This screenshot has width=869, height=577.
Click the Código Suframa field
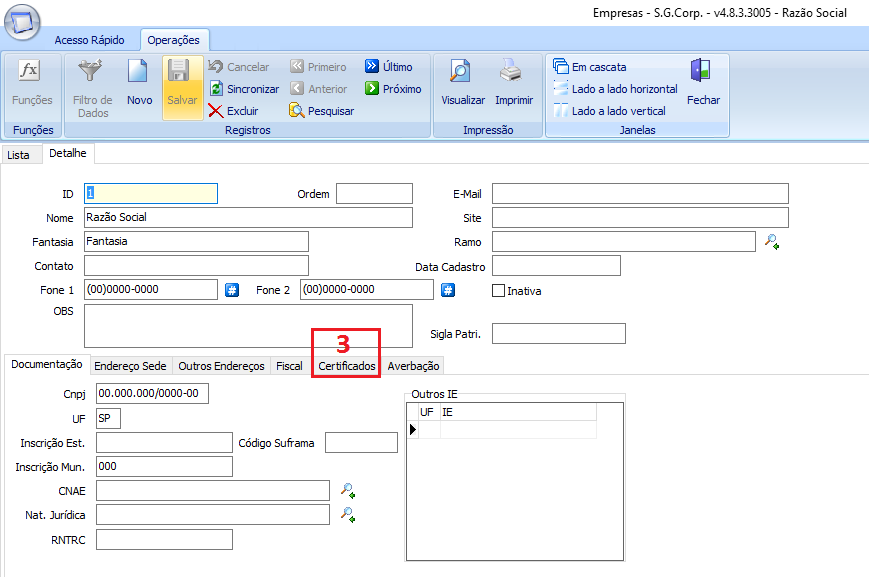pyautogui.click(x=361, y=443)
